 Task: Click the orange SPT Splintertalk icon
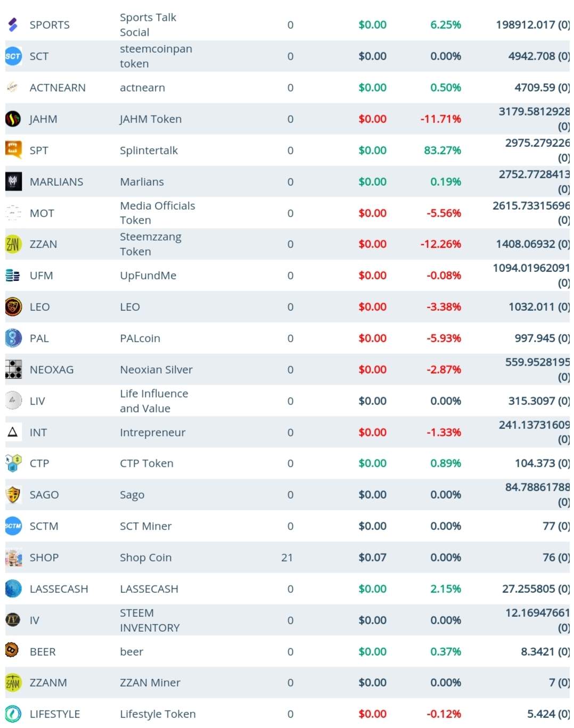pyautogui.click(x=13, y=150)
